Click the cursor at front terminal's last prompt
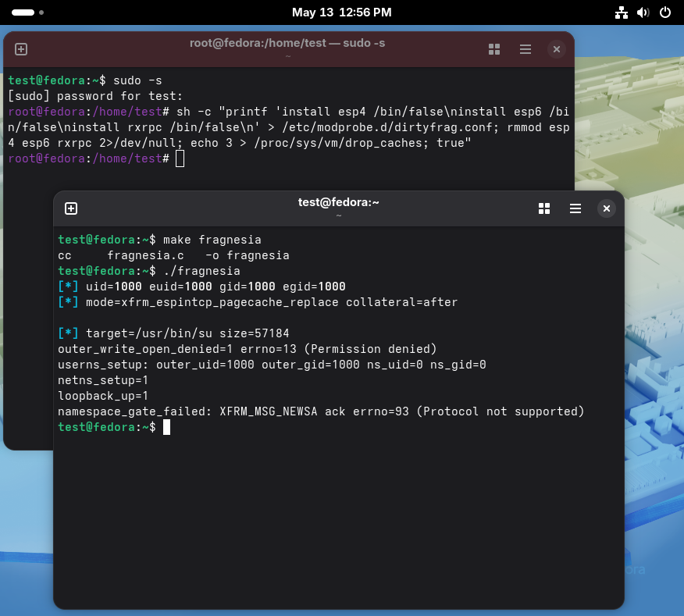The image size is (684, 616). tap(166, 427)
